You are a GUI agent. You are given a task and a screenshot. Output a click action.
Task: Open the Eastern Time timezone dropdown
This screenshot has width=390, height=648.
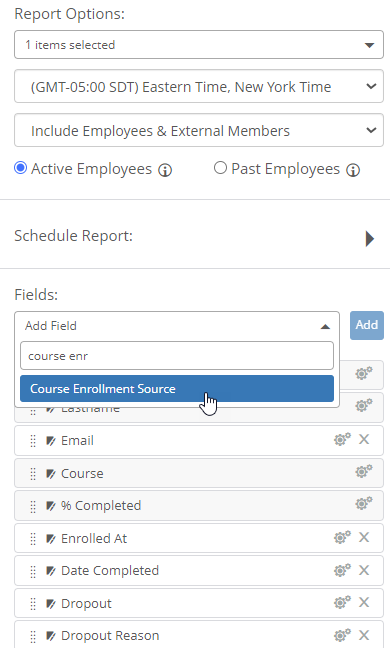[199, 86]
